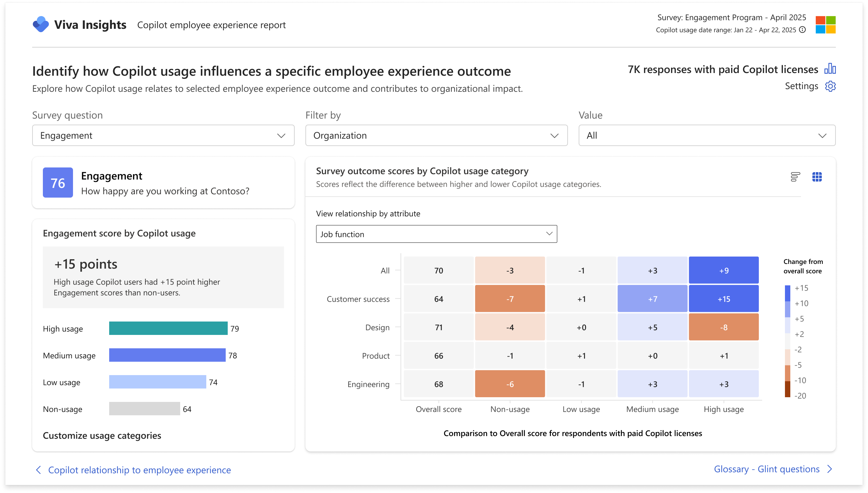
Task: Click the All row Non-usage -3 cell
Action: [510, 270]
